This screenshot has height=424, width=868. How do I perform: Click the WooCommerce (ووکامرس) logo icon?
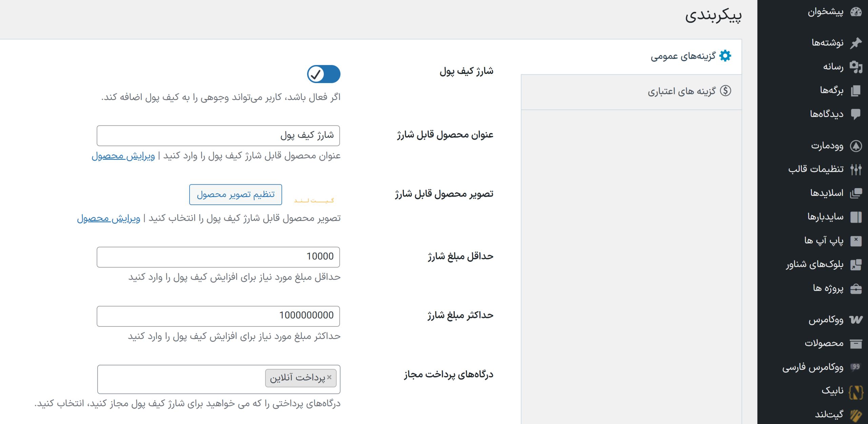pyautogui.click(x=855, y=320)
